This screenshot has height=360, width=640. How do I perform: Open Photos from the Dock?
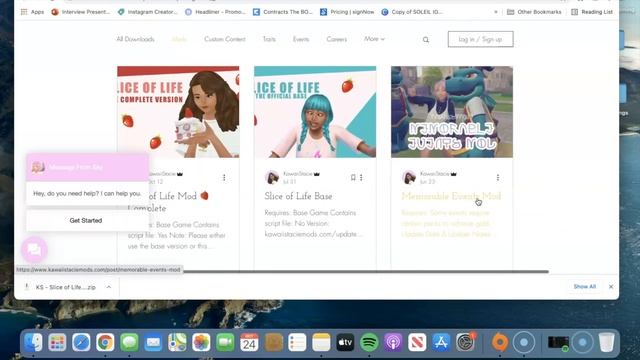pyautogui.click(x=201, y=342)
